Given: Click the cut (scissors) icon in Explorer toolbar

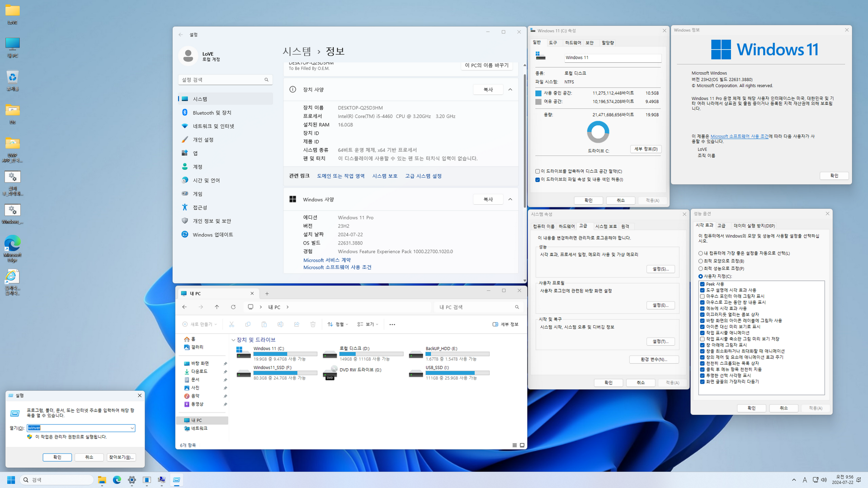Looking at the screenshot, I should pyautogui.click(x=231, y=324).
